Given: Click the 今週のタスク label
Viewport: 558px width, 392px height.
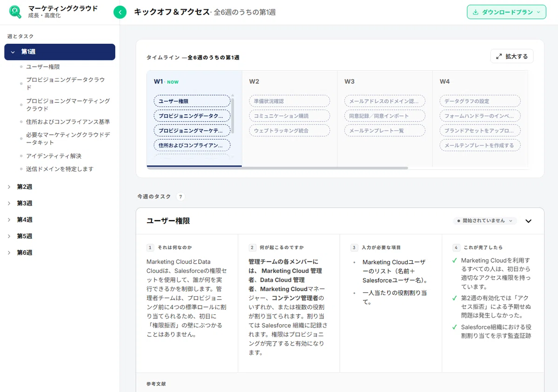Looking at the screenshot, I should click(x=154, y=197).
